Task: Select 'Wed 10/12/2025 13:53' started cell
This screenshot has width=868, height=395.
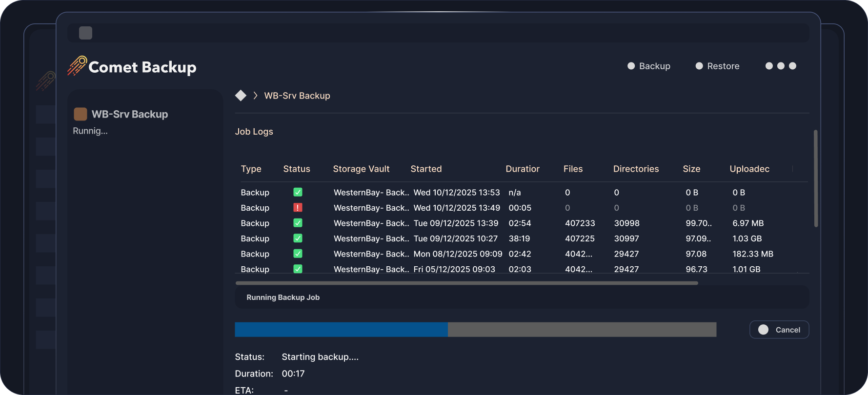Action: 457,192
